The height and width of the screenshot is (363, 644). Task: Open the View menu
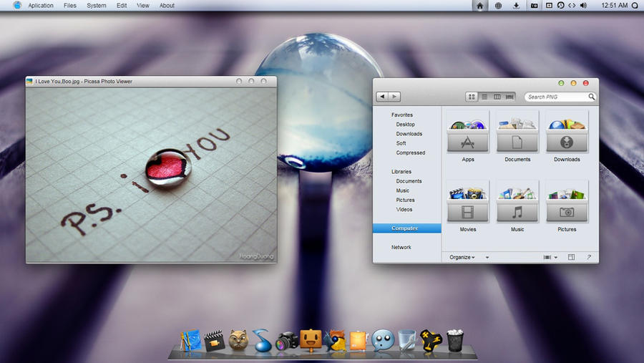tap(143, 6)
